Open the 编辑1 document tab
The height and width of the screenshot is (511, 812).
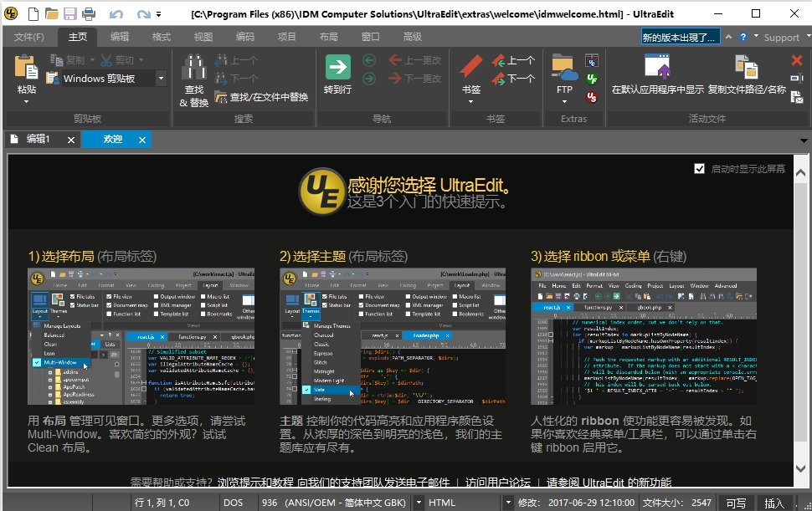pos(38,140)
